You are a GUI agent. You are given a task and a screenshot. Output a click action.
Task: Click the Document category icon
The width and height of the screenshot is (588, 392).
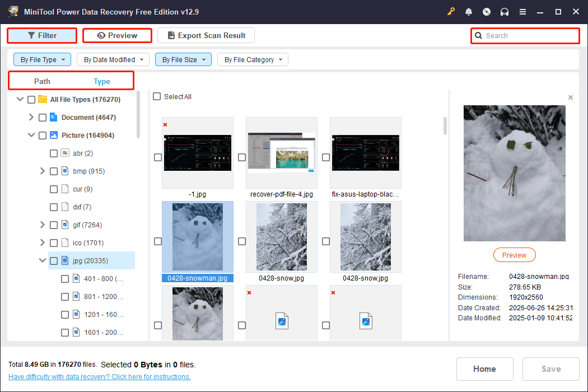[x=54, y=118]
